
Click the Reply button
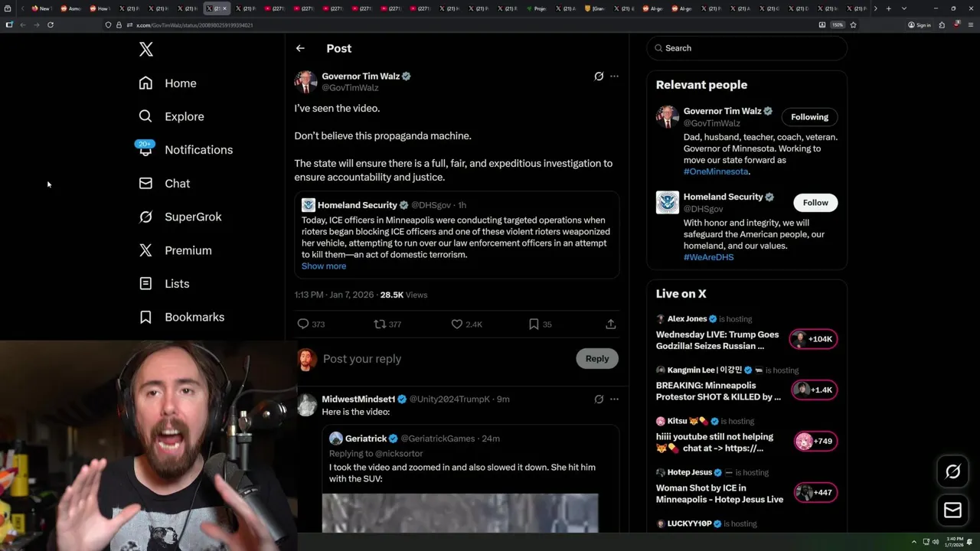click(597, 358)
